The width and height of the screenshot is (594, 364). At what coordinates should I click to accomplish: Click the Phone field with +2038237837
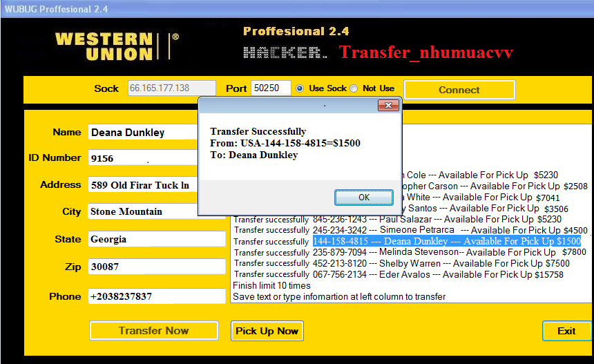point(157,296)
